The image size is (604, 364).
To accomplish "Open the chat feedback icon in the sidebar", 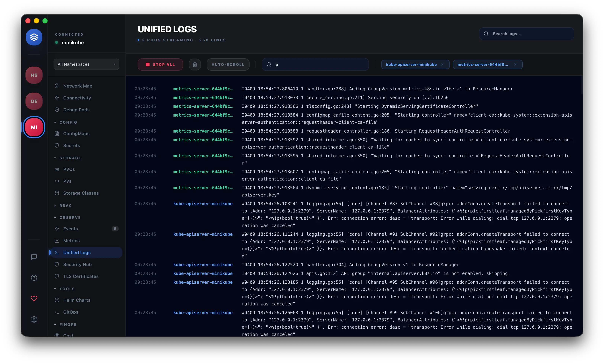I will [34, 257].
